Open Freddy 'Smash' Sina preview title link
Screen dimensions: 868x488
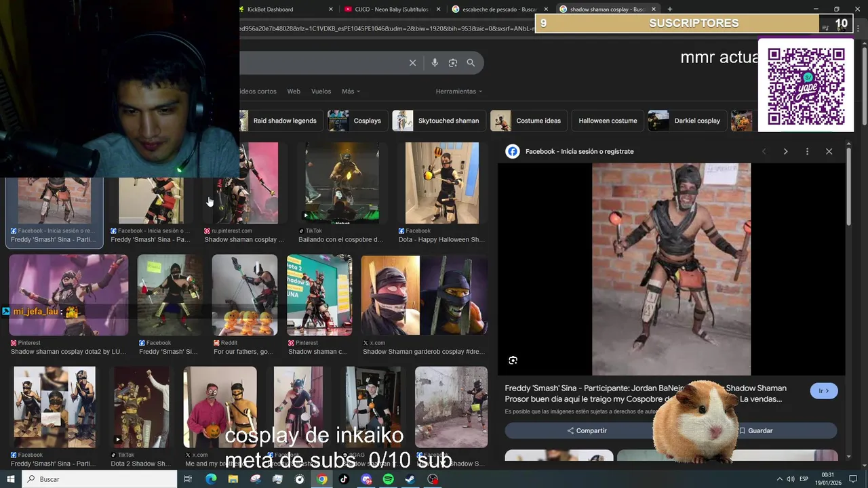[646, 394]
